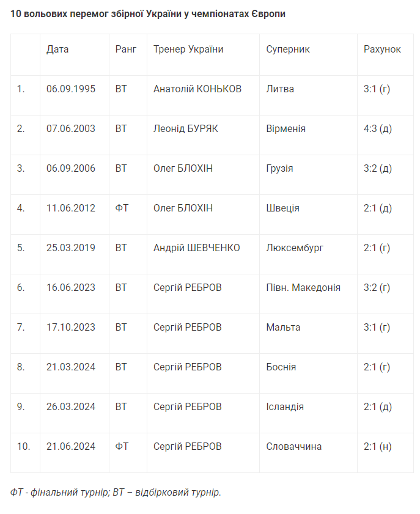Click the "Тренер України" column header

188,50
